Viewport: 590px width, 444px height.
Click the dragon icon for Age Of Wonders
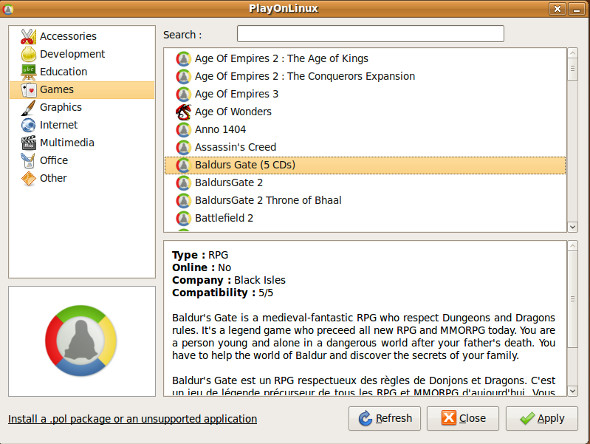click(183, 112)
